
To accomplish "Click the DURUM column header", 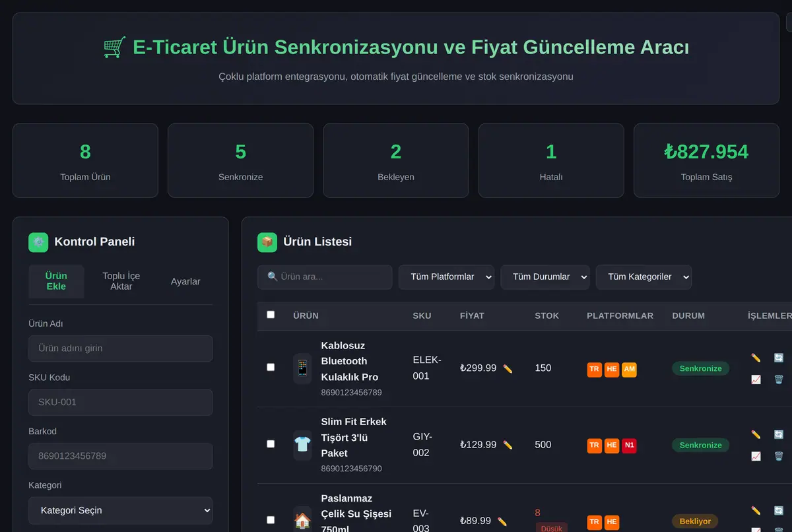I will (x=688, y=316).
